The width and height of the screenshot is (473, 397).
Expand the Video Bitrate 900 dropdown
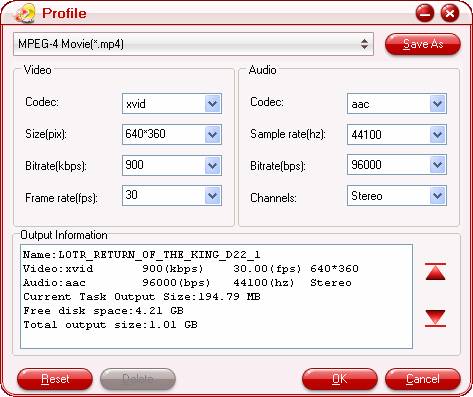[212, 165]
